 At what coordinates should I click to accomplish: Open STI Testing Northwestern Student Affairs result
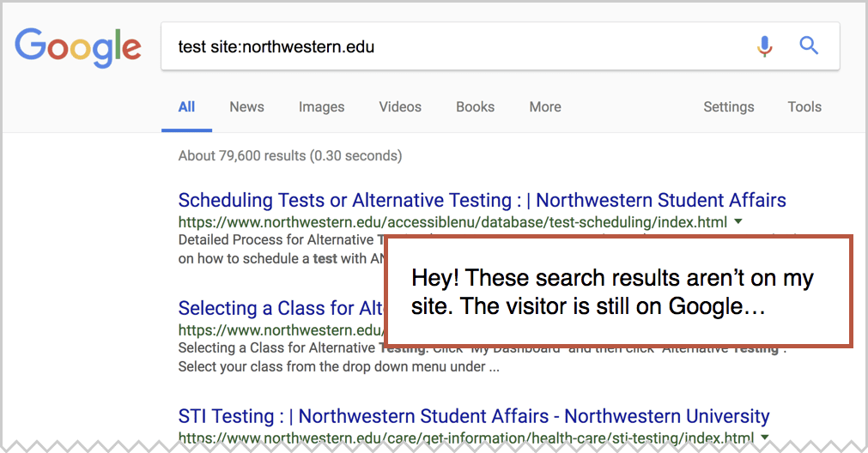tap(474, 416)
